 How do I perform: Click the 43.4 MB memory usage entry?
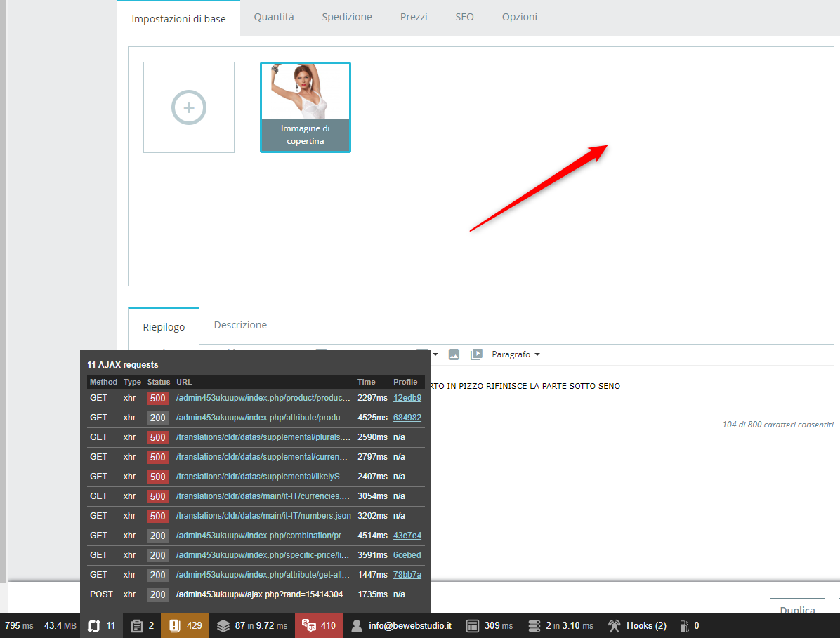coord(60,625)
